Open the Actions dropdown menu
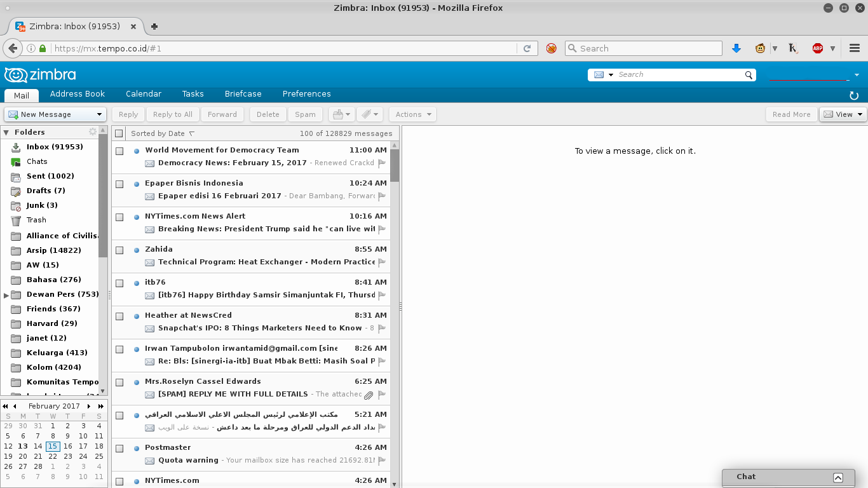The image size is (868, 488). click(412, 114)
